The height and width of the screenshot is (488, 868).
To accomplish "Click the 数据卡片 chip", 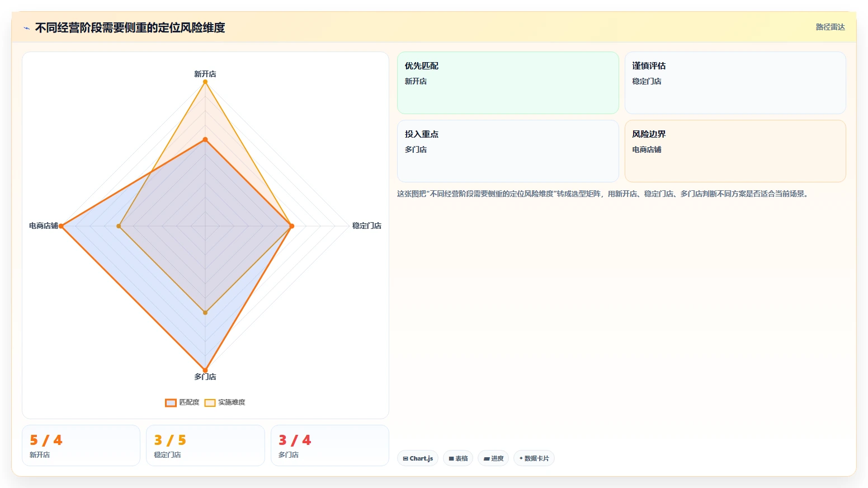I will [x=534, y=458].
